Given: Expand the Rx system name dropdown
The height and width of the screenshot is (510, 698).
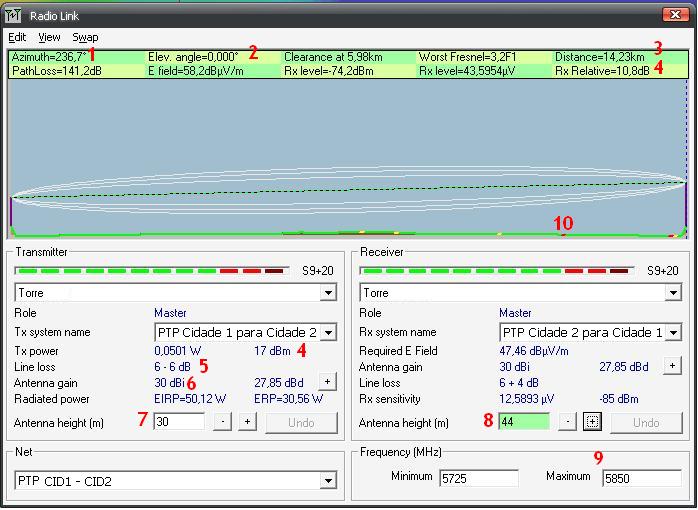Looking at the screenshot, I should click(673, 332).
